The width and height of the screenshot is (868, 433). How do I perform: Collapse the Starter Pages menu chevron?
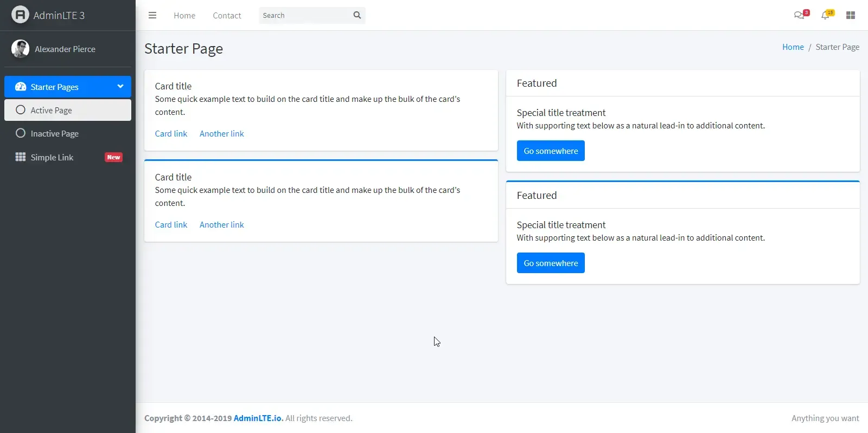click(120, 86)
